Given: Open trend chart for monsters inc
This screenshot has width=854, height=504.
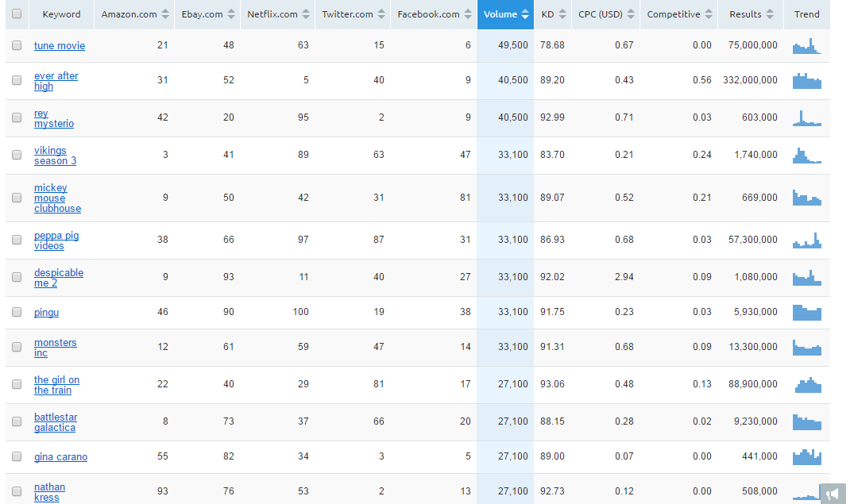Looking at the screenshot, I should pyautogui.click(x=806, y=348).
